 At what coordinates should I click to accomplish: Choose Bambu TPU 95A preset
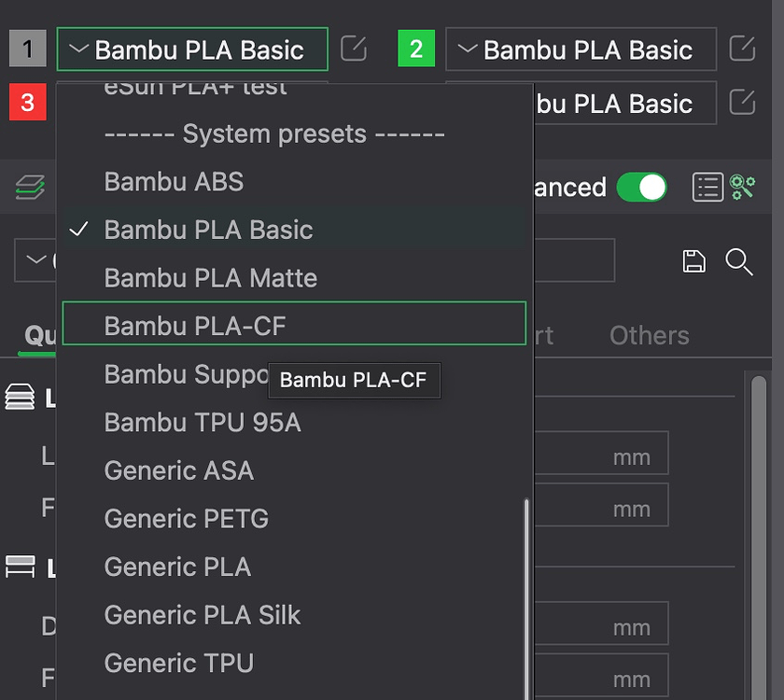294,422
